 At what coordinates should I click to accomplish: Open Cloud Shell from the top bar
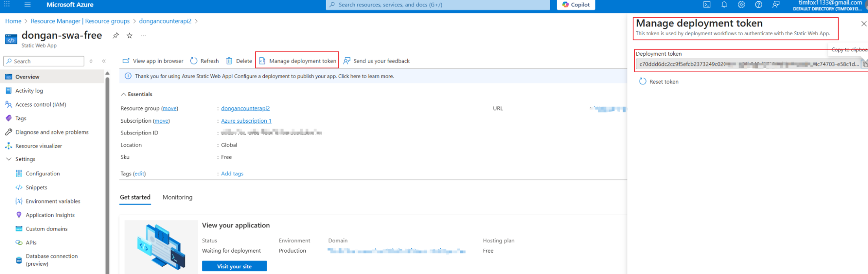(707, 5)
